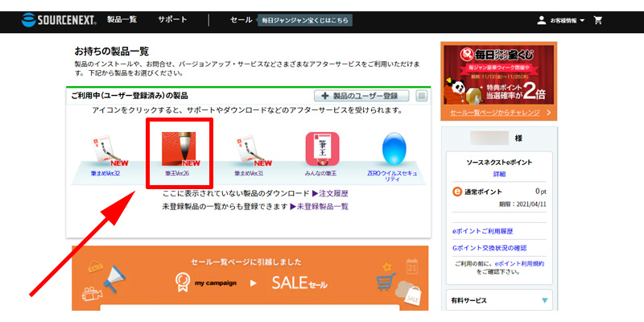Expand the 有料サービス section arrow

(545, 300)
